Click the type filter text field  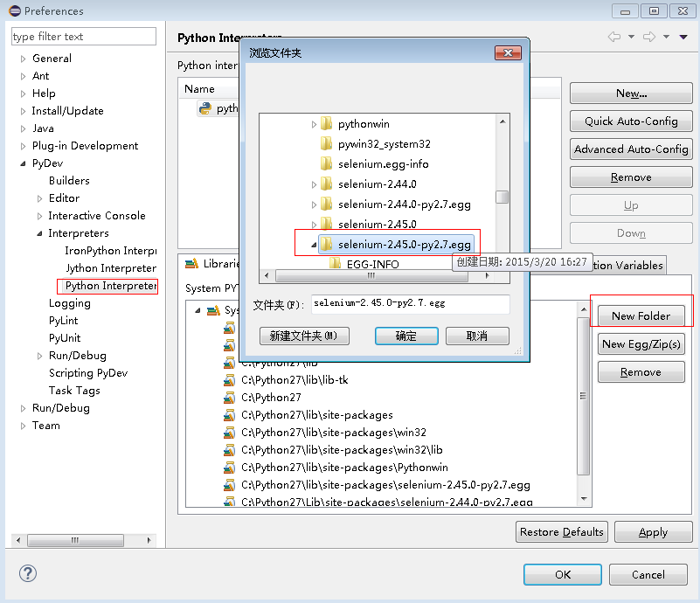click(84, 36)
